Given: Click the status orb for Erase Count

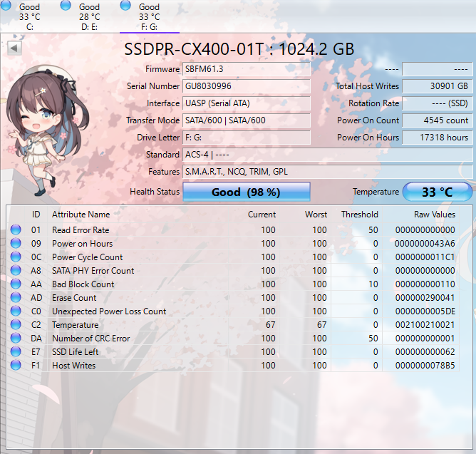Looking at the screenshot, I should pyautogui.click(x=16, y=297).
